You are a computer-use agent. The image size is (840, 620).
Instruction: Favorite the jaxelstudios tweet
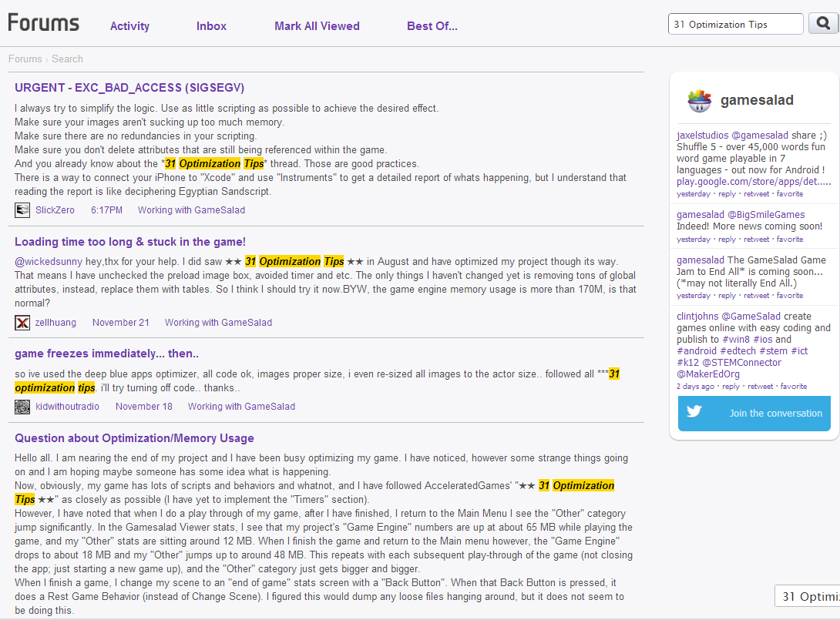pyautogui.click(x=790, y=194)
